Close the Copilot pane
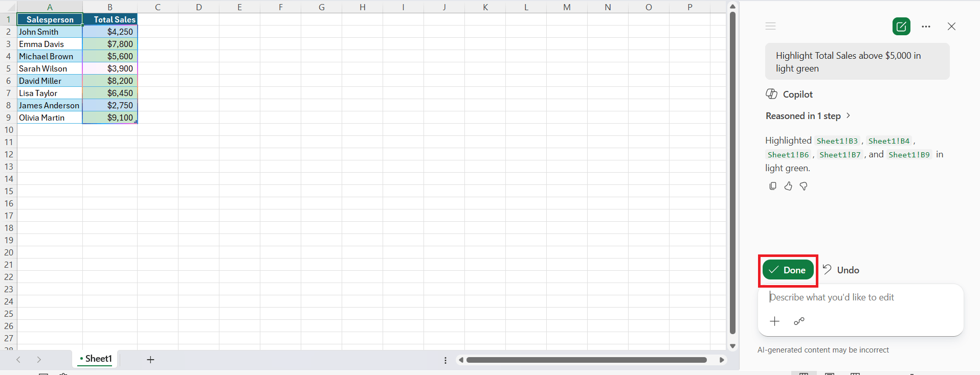This screenshot has width=980, height=375. [951, 26]
